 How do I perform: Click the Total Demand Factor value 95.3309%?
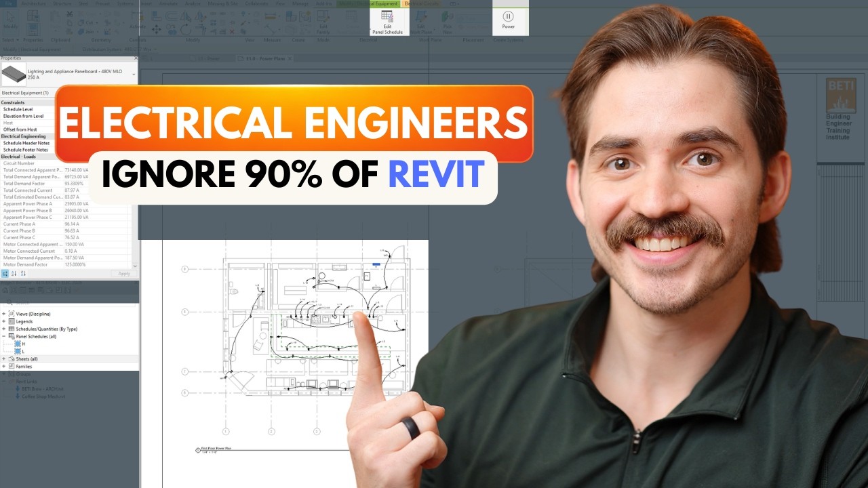tap(75, 184)
